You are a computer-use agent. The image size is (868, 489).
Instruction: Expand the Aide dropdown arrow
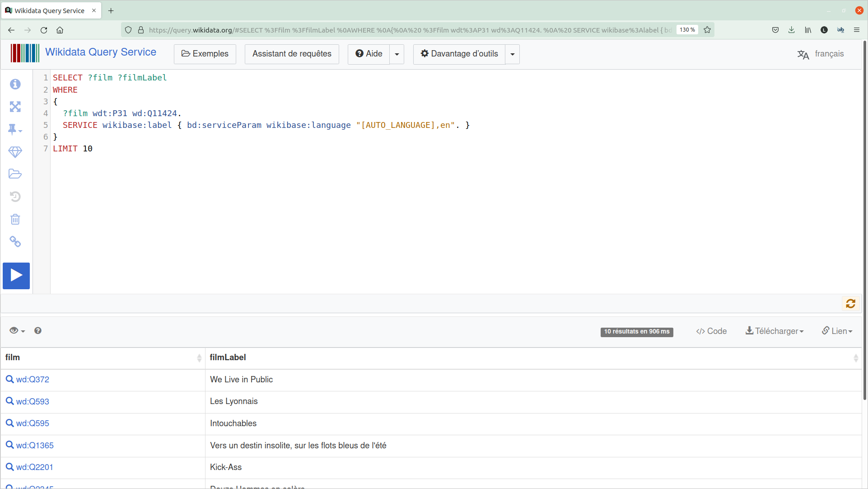coord(397,54)
